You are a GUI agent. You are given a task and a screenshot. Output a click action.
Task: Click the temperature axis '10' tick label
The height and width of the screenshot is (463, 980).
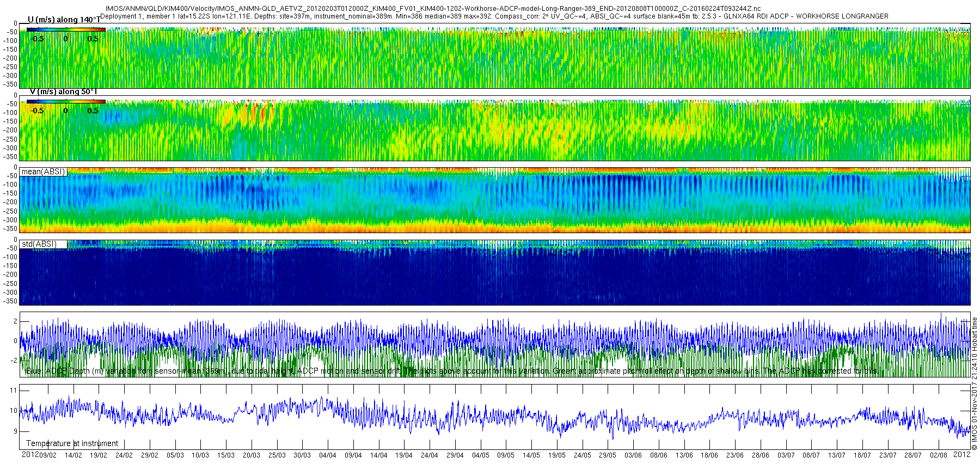point(14,411)
